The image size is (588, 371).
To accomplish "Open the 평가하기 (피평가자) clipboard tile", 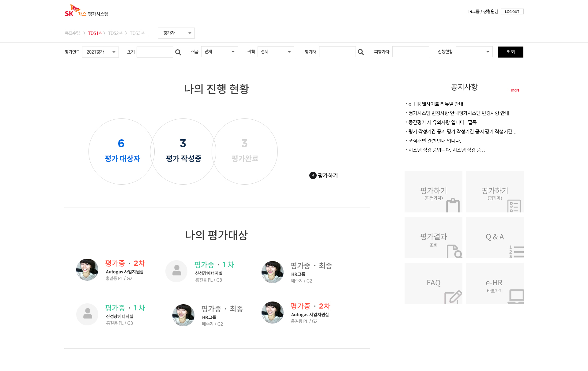I will [433, 192].
